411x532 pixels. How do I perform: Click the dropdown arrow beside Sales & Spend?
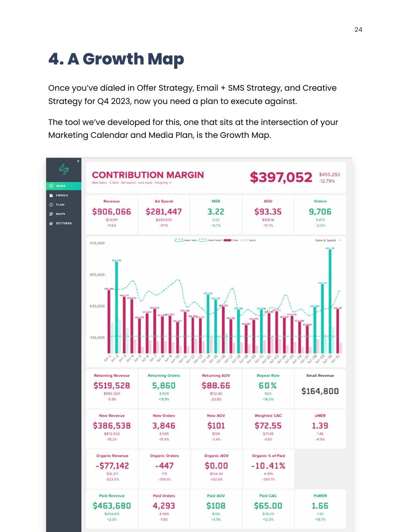pyautogui.click(x=340, y=240)
